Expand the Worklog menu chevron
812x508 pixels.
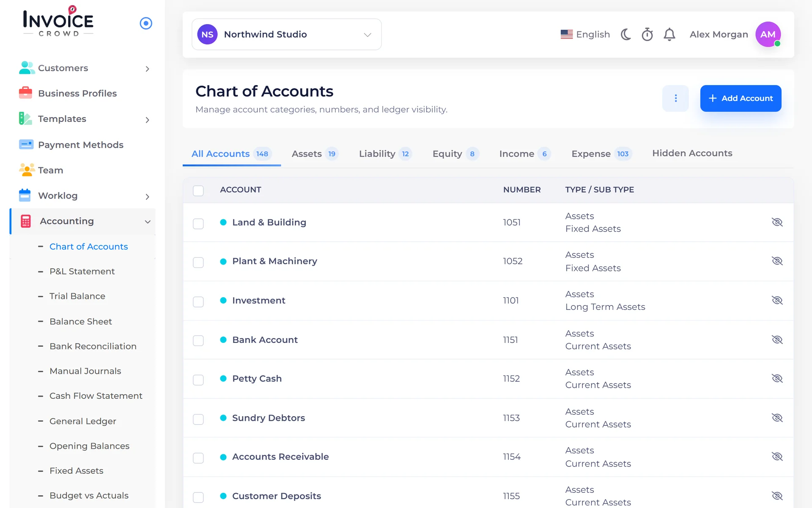point(147,196)
